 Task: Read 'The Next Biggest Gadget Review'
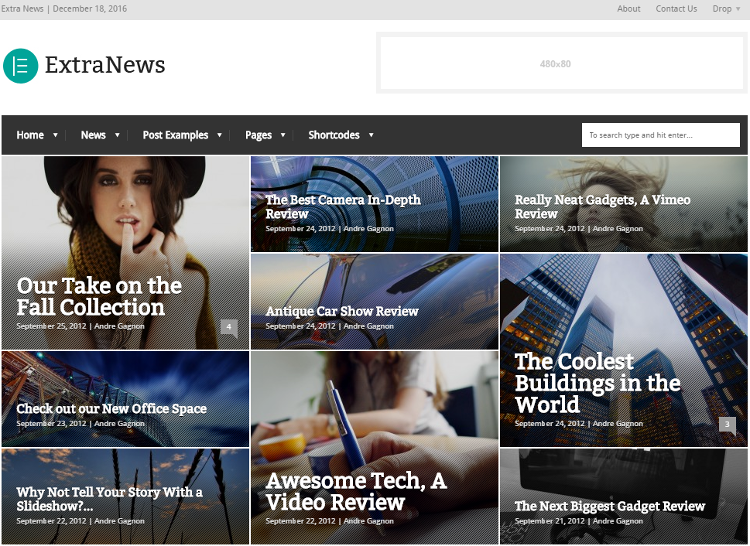[x=610, y=506]
